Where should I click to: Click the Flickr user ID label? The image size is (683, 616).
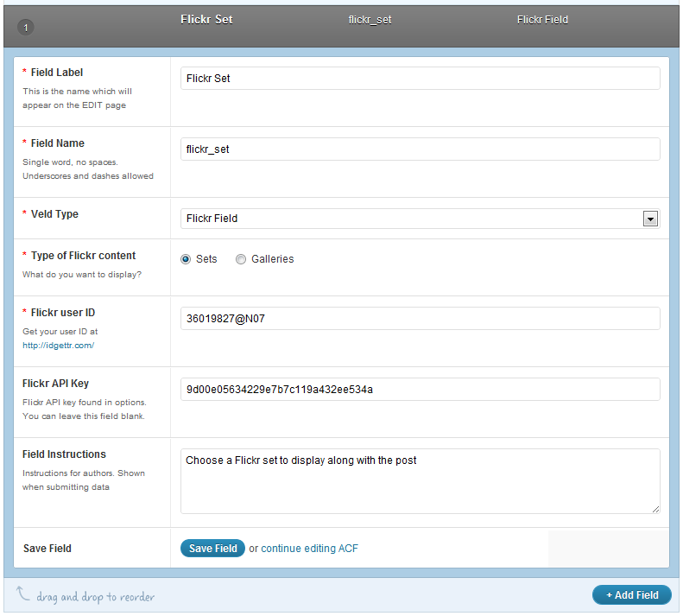point(63,313)
